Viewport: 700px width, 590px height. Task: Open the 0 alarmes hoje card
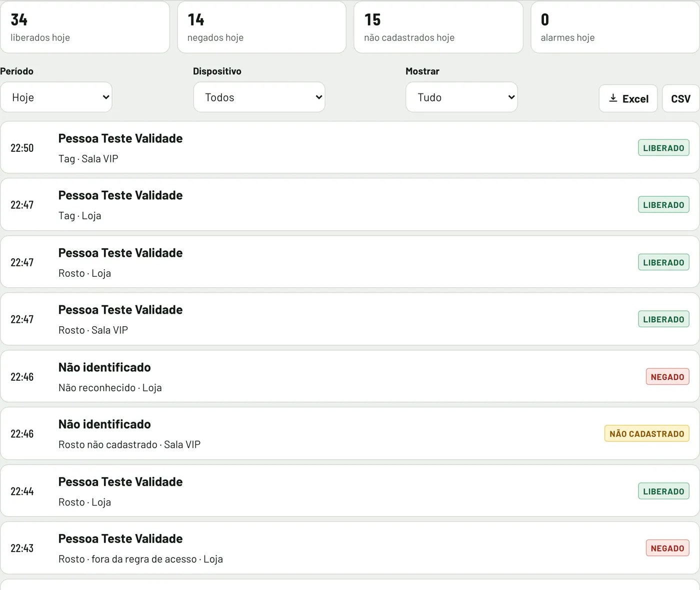(615, 27)
